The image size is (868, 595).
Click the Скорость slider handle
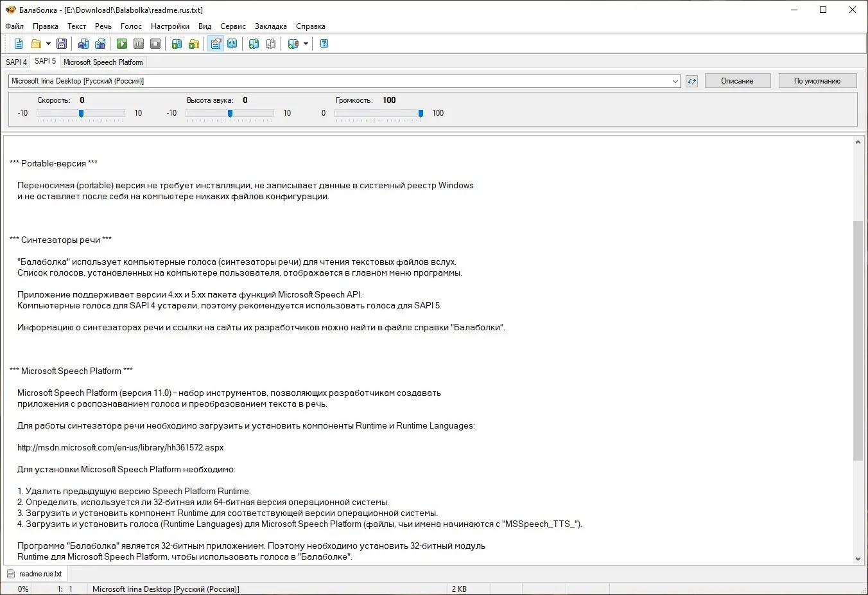tap(81, 113)
